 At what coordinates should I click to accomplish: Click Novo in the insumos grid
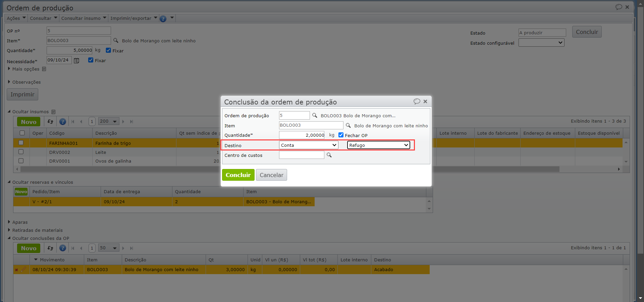click(x=29, y=122)
